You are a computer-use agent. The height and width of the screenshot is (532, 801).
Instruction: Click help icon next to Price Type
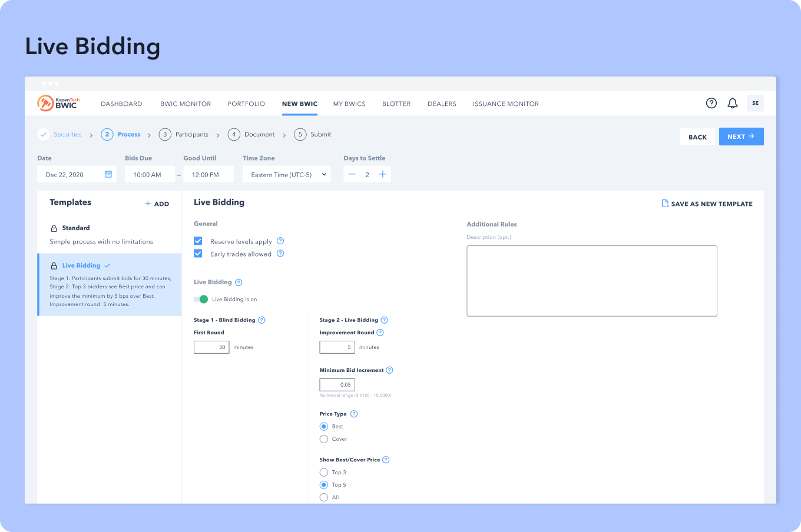pyautogui.click(x=354, y=414)
